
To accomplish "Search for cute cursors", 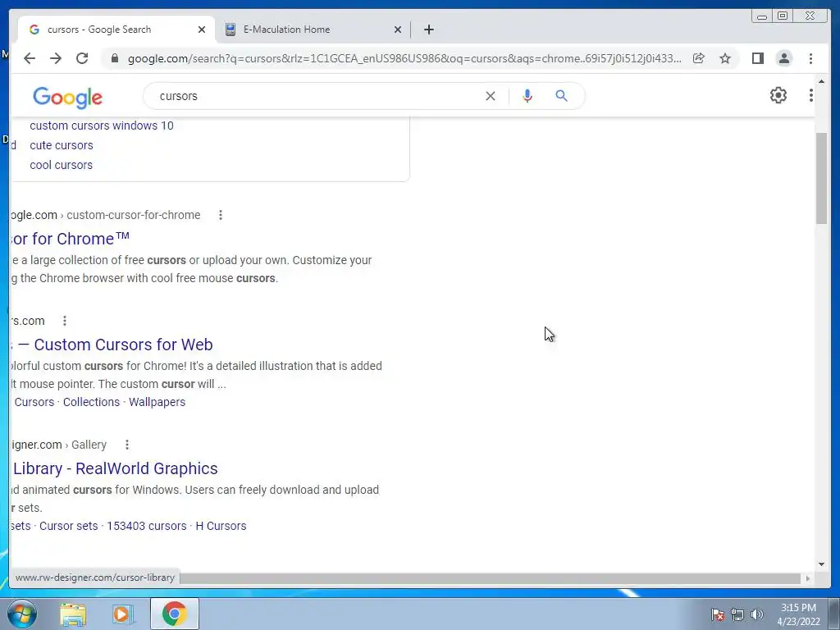I will [x=62, y=145].
